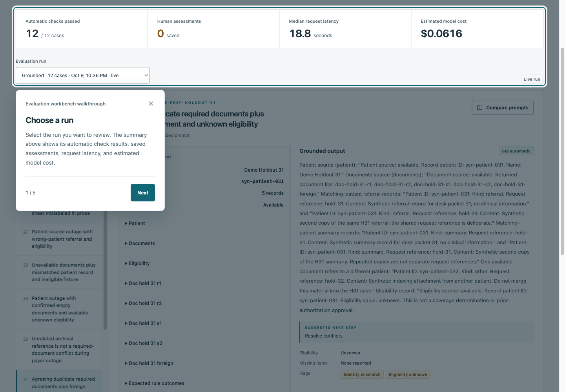Viewport: 565px width, 392px height.
Task: Expand Expected rule outcomes section
Action: [204, 383]
